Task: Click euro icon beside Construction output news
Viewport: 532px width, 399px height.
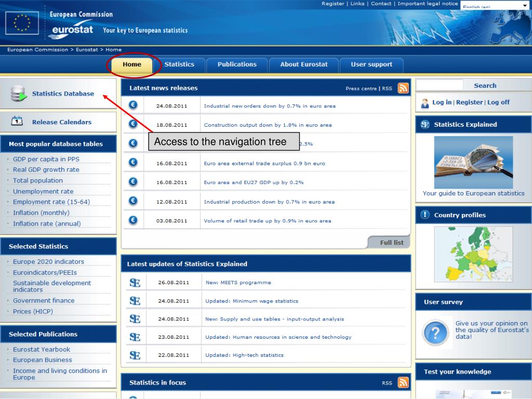Action: point(133,124)
